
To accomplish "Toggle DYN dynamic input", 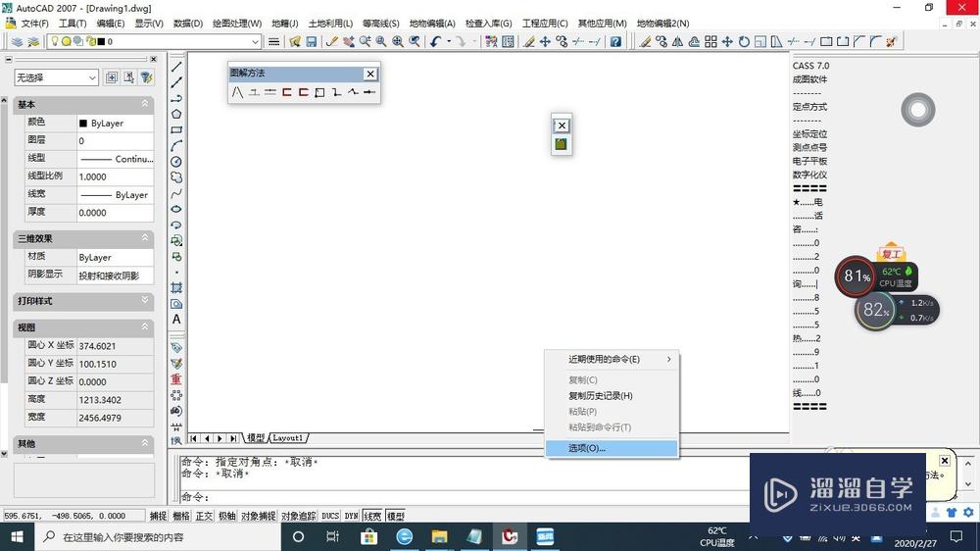I will click(x=351, y=516).
